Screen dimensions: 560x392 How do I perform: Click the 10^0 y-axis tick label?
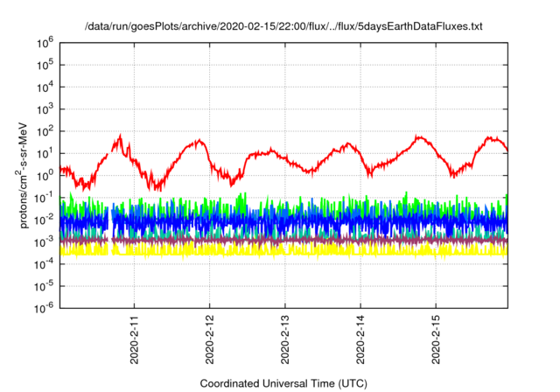pyautogui.click(x=45, y=176)
